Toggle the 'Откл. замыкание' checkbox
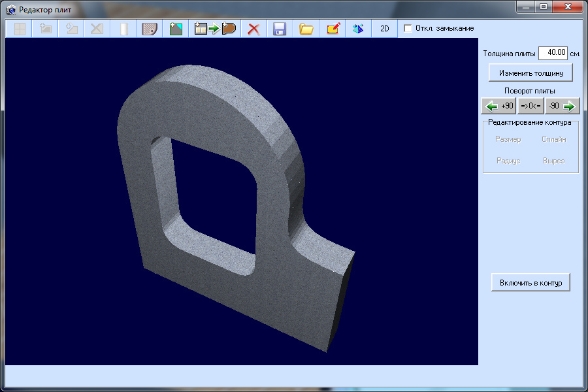The image size is (588, 392). click(x=408, y=29)
